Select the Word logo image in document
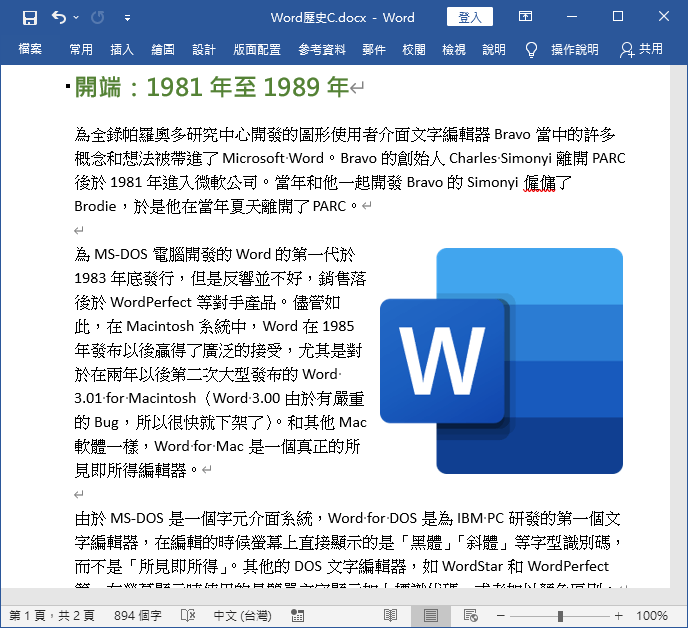Image resolution: width=688 pixels, height=628 pixels. click(502, 361)
